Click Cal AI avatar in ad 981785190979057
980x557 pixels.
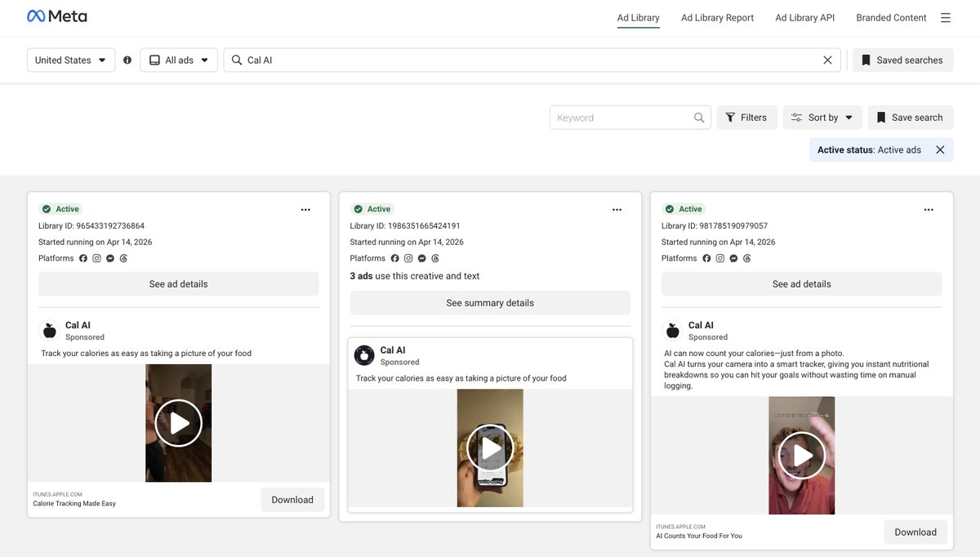point(673,330)
